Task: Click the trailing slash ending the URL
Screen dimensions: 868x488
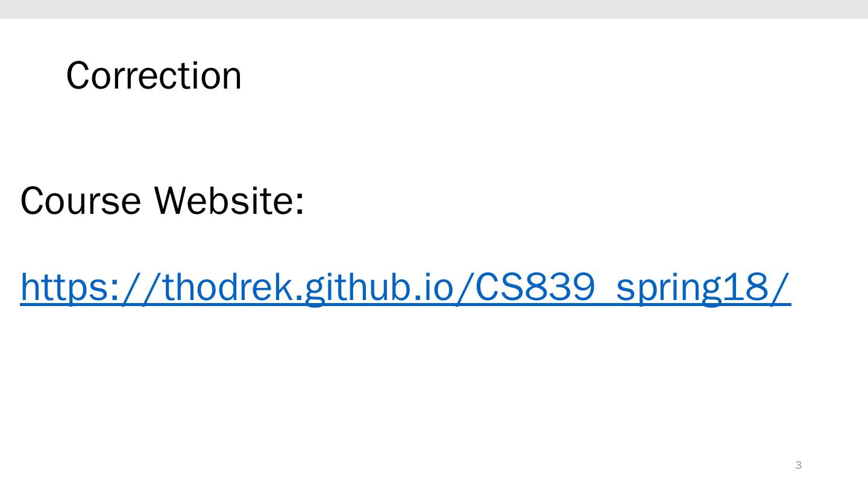Action: click(782, 287)
